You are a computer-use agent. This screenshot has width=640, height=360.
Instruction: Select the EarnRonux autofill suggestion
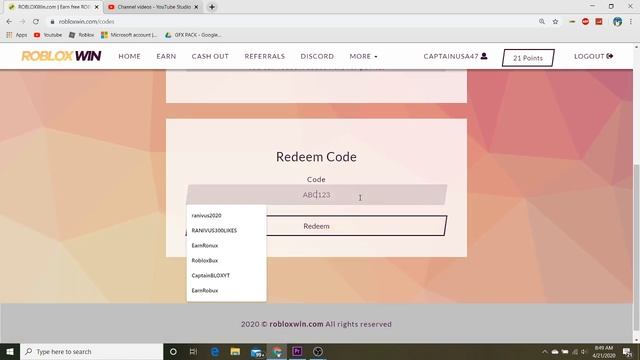(226, 245)
